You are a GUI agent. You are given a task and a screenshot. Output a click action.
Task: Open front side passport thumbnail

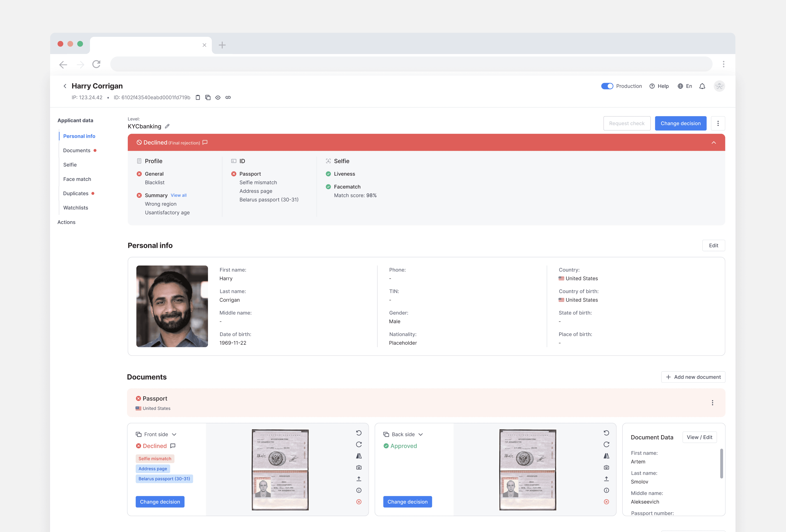[x=280, y=470]
